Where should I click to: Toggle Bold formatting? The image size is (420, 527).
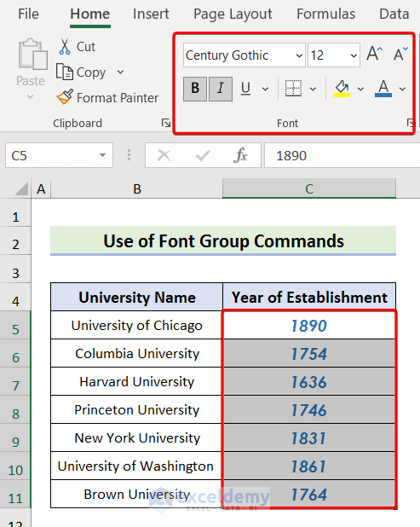[x=195, y=89]
